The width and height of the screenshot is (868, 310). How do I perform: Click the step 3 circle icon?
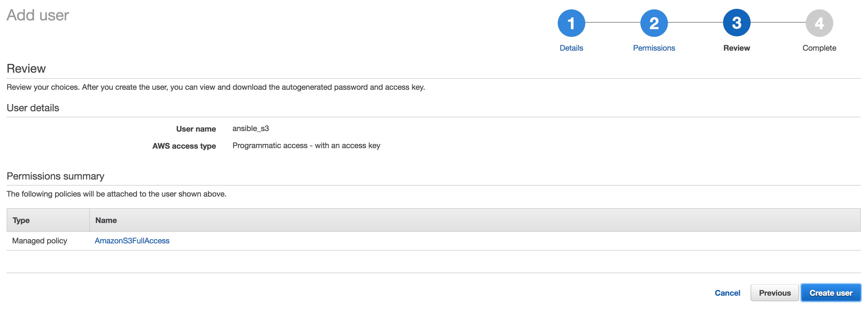(737, 23)
